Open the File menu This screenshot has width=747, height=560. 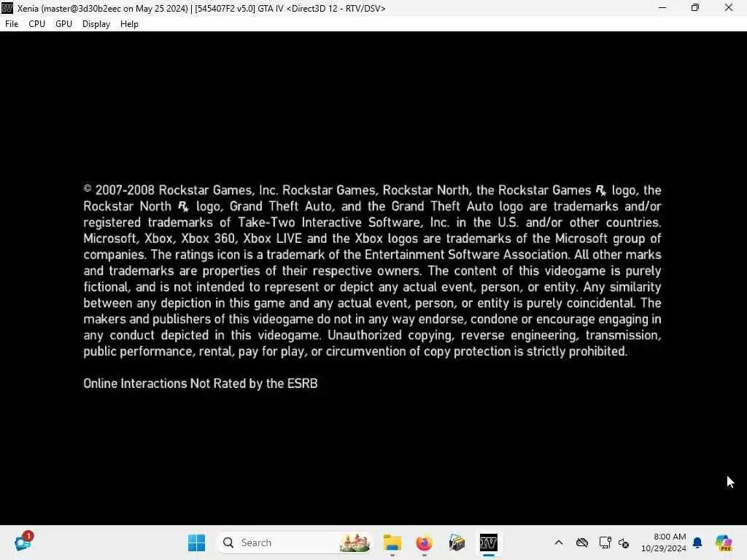coord(12,24)
